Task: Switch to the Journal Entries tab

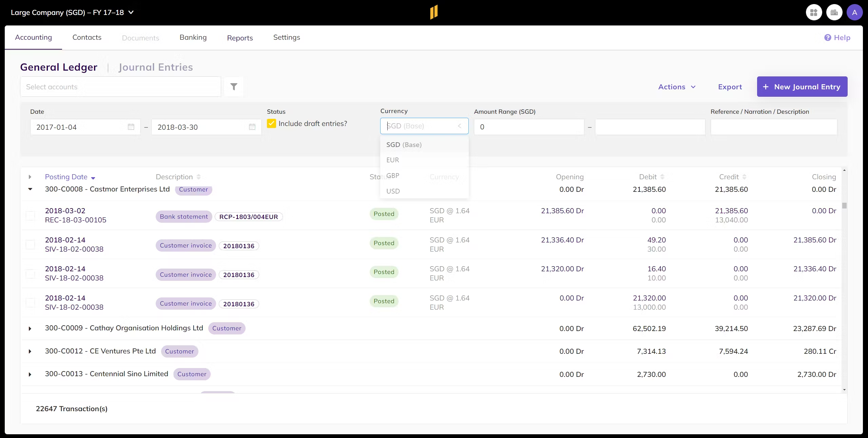Action: (x=156, y=67)
